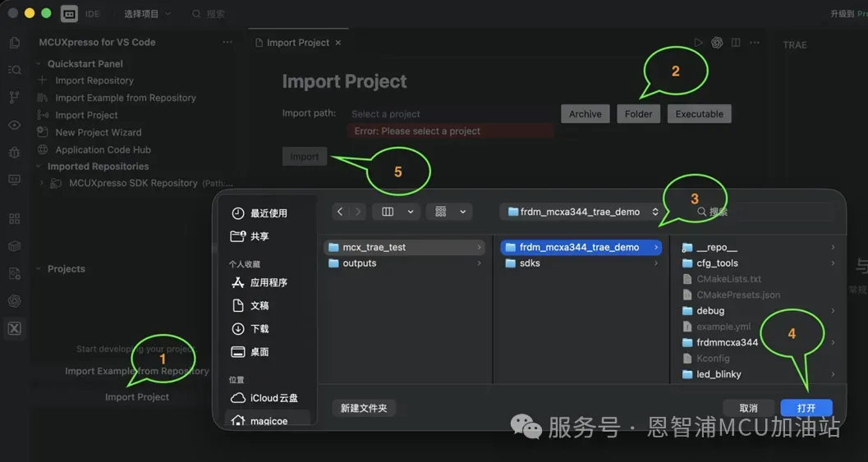Viewport: 868px width, 462px height.
Task: Select the Import Project editor tab
Action: tap(298, 43)
